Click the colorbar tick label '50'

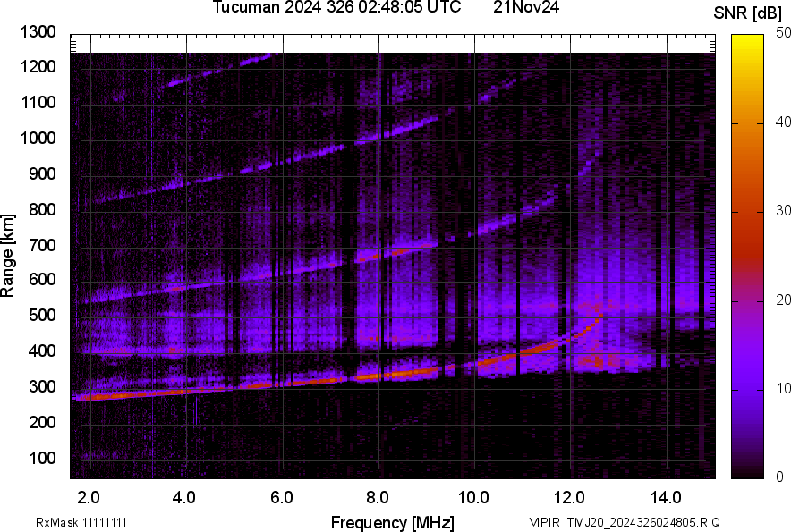pyautogui.click(x=784, y=33)
